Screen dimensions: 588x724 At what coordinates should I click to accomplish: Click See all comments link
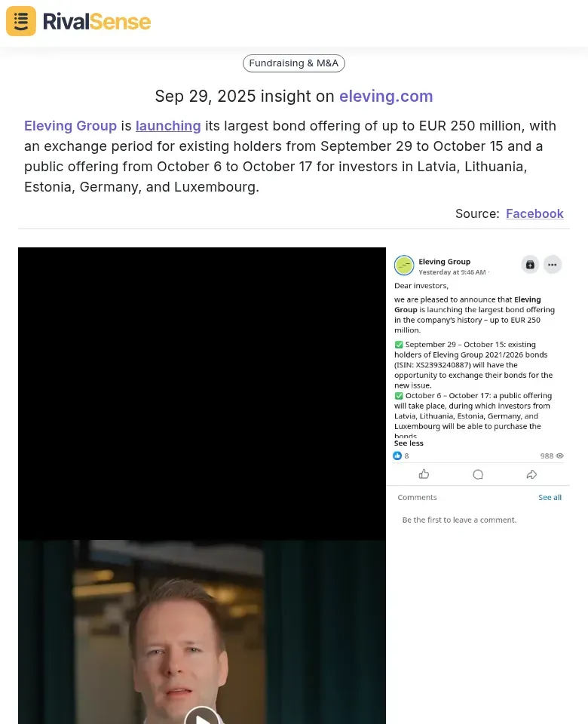point(550,497)
